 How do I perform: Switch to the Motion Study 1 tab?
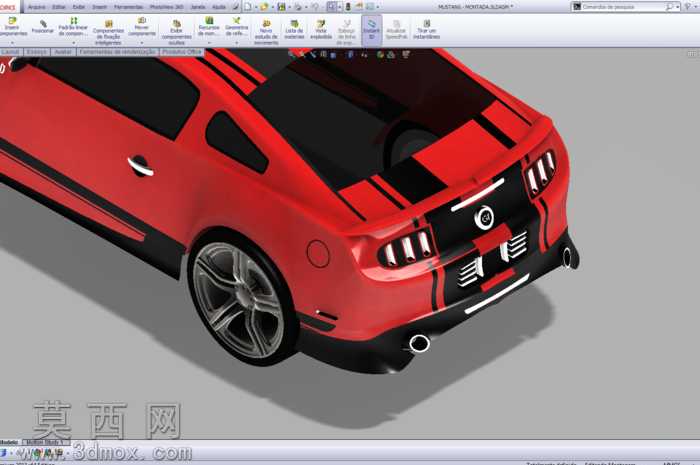[46, 442]
